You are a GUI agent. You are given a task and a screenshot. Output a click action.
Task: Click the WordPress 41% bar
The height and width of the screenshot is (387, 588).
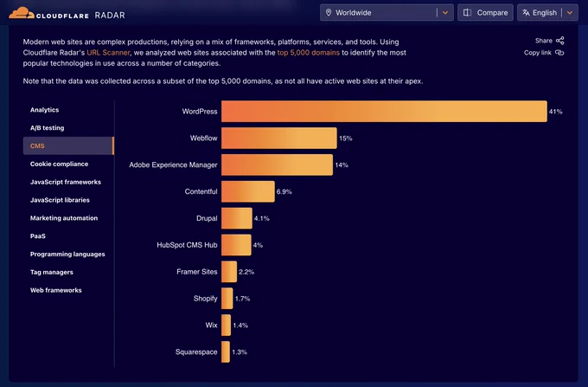pyautogui.click(x=384, y=112)
